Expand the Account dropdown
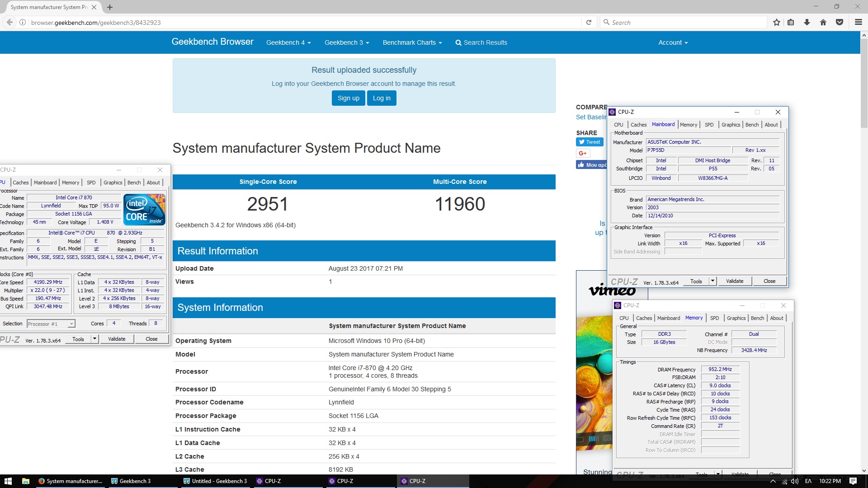 673,42
